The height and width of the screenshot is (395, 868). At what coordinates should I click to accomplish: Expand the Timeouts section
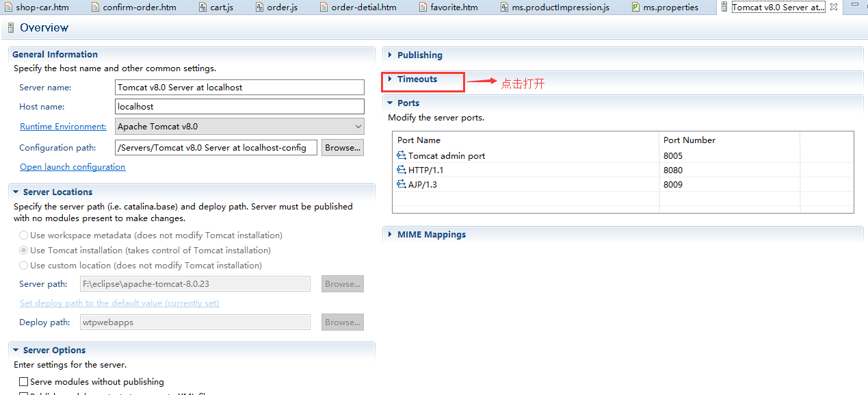coord(390,79)
